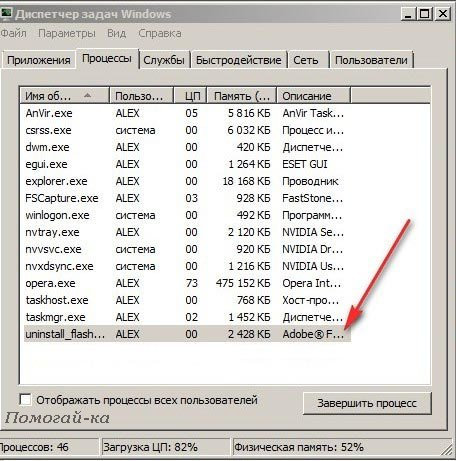Minimize the Task Manager window
This screenshot has width=456, height=461.
click(x=408, y=14)
